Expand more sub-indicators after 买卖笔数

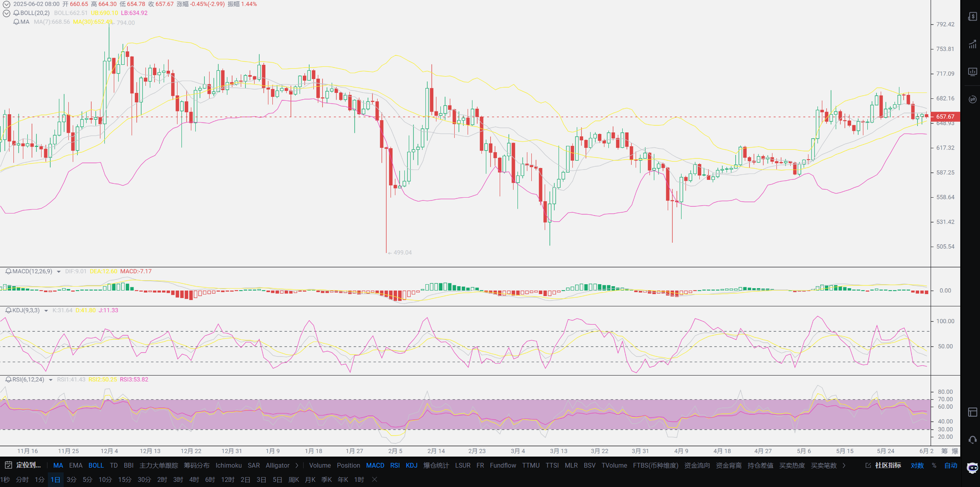844,465
